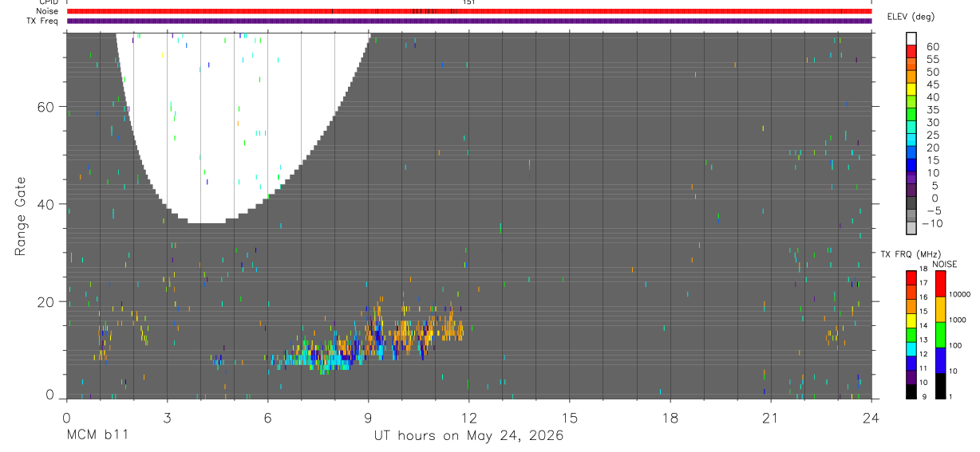Click the black swatch in TX FRQ colorbar
This screenshot has height=452, width=980.
pyautogui.click(x=911, y=390)
